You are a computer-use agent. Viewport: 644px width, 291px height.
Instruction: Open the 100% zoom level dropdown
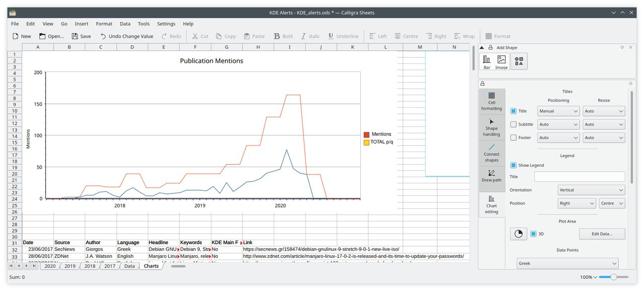pos(589,277)
